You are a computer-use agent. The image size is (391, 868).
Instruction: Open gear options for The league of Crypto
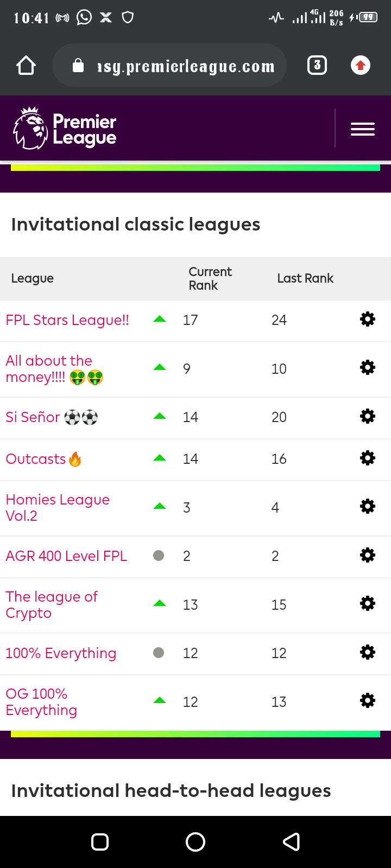click(x=368, y=603)
